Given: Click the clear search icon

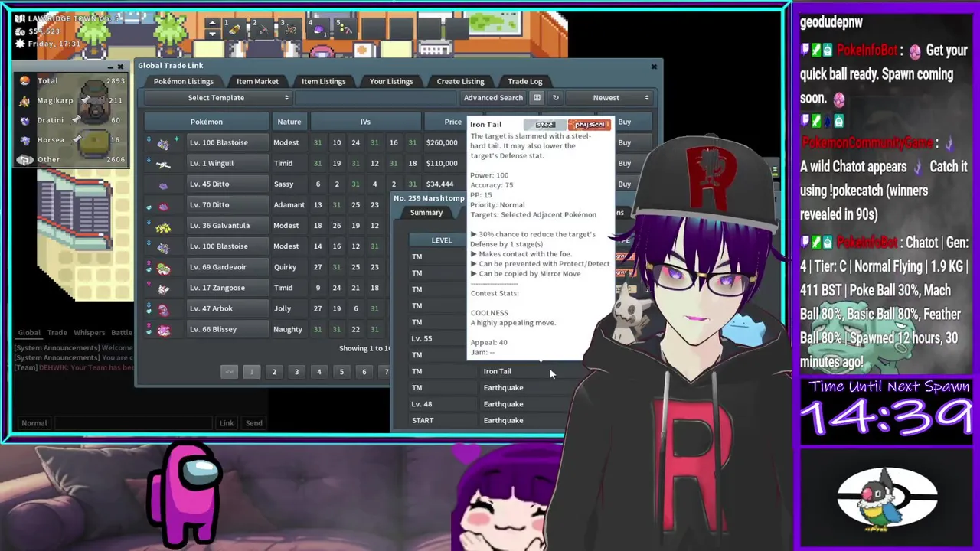Looking at the screenshot, I should pos(537,98).
